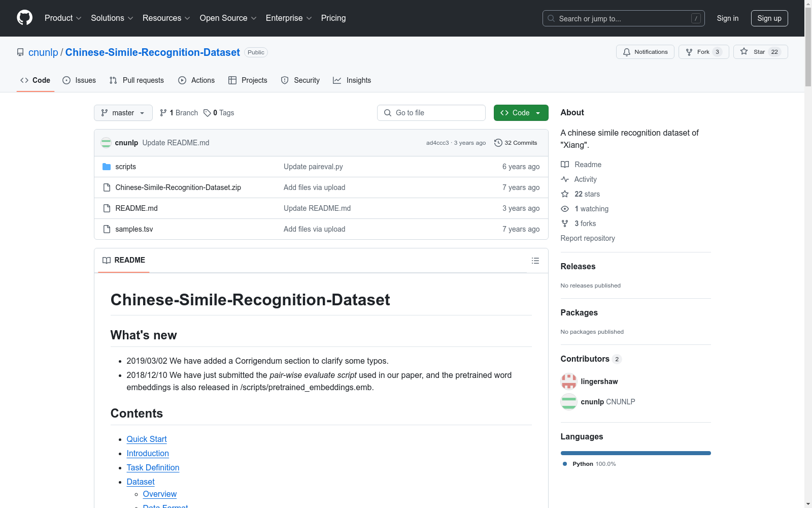812x508 pixels.
Task: Click the cunlp contributor avatar in sidebar
Action: (x=569, y=402)
